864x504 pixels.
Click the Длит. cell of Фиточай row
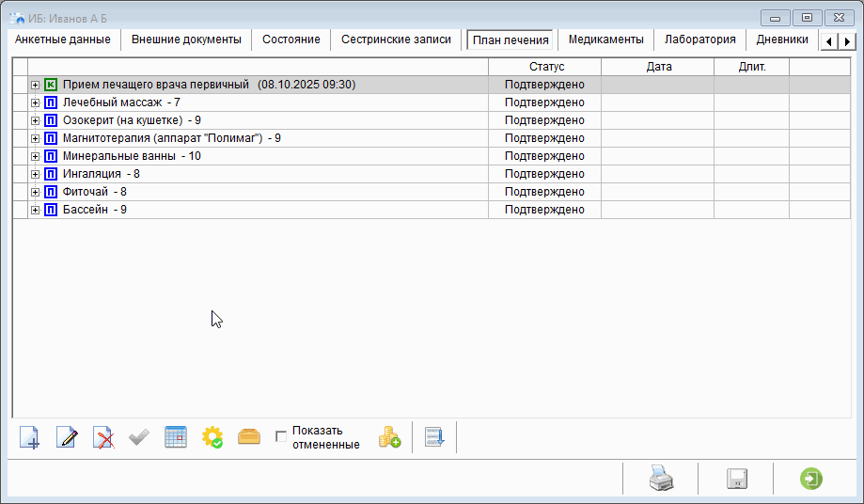[x=752, y=192]
